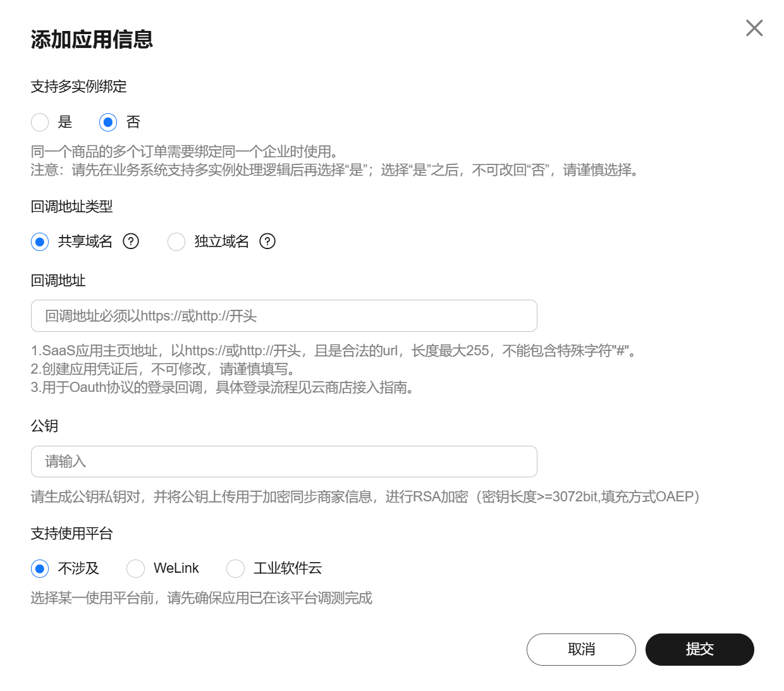Select WeLink as supported platform

tap(136, 568)
